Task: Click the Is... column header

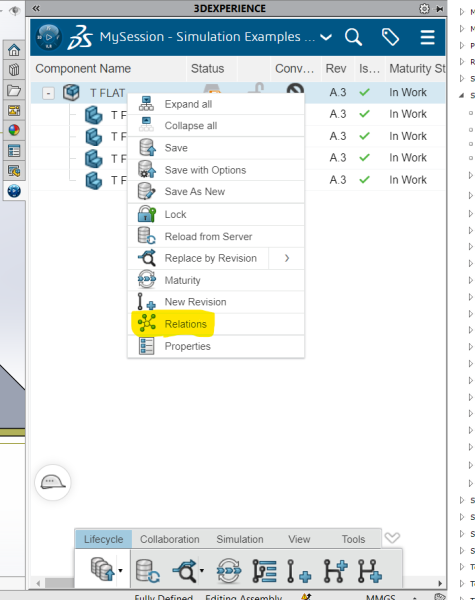Action: pyautogui.click(x=370, y=69)
